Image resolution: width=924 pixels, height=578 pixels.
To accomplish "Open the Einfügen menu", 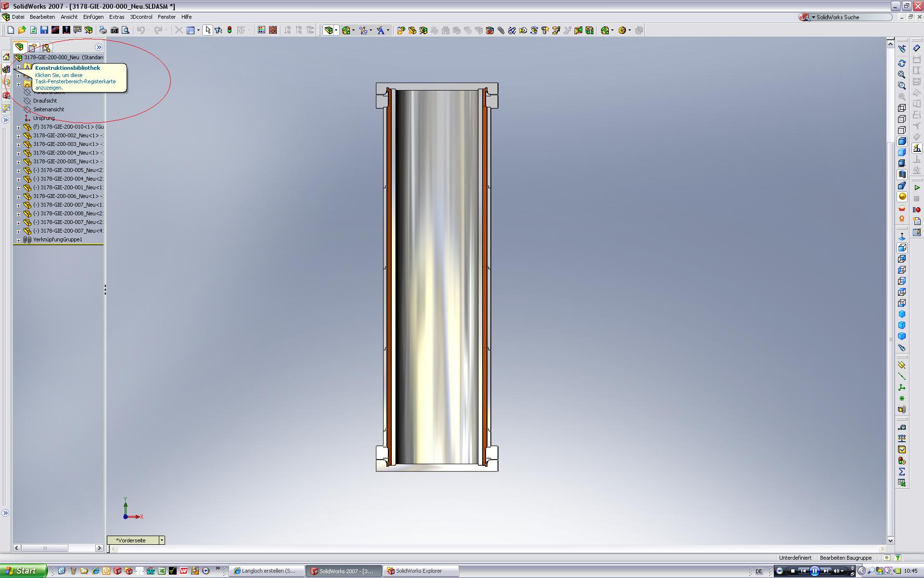I will click(x=93, y=17).
